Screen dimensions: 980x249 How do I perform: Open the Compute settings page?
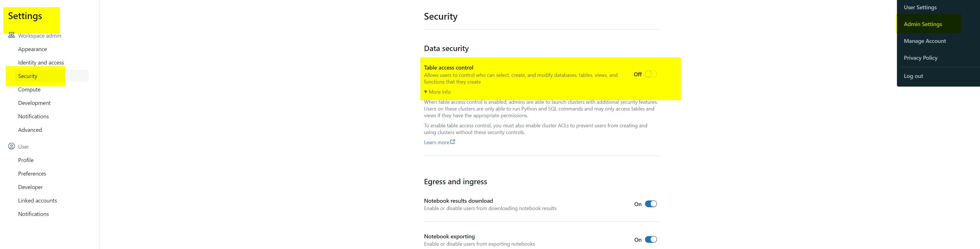(x=29, y=89)
